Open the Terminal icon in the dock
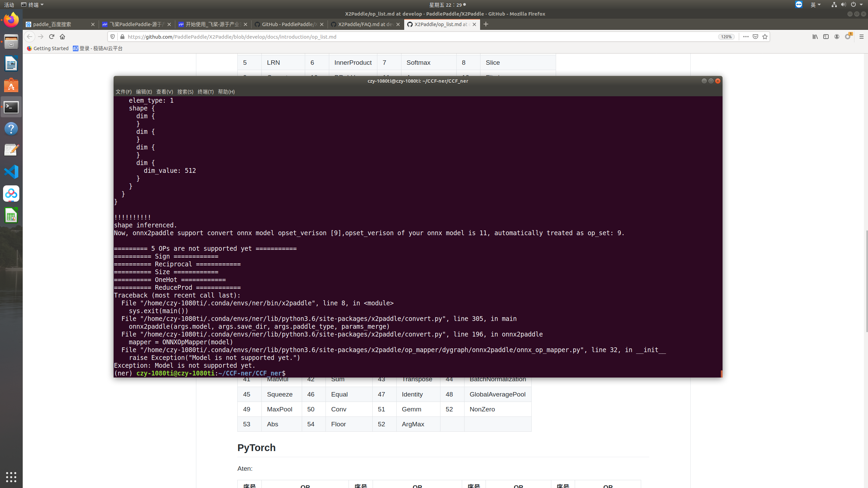 pos(11,107)
